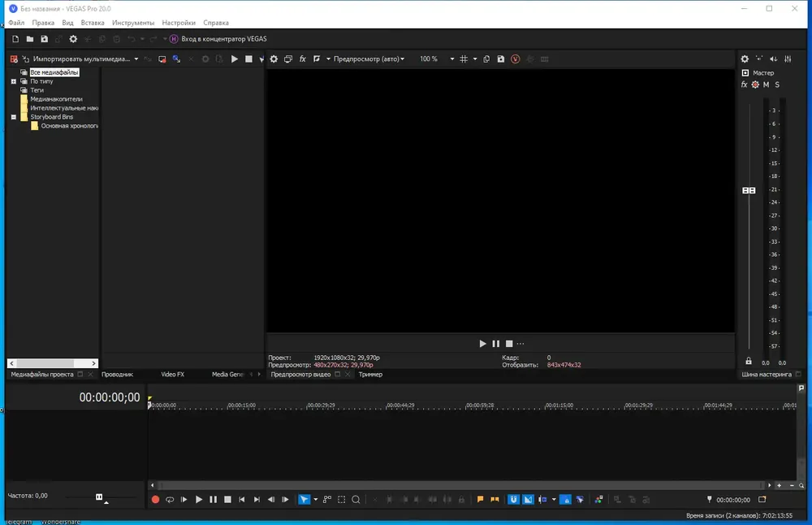Switch to the 'Video FX' tab
Image resolution: width=812 pixels, height=525 pixels.
pos(172,375)
